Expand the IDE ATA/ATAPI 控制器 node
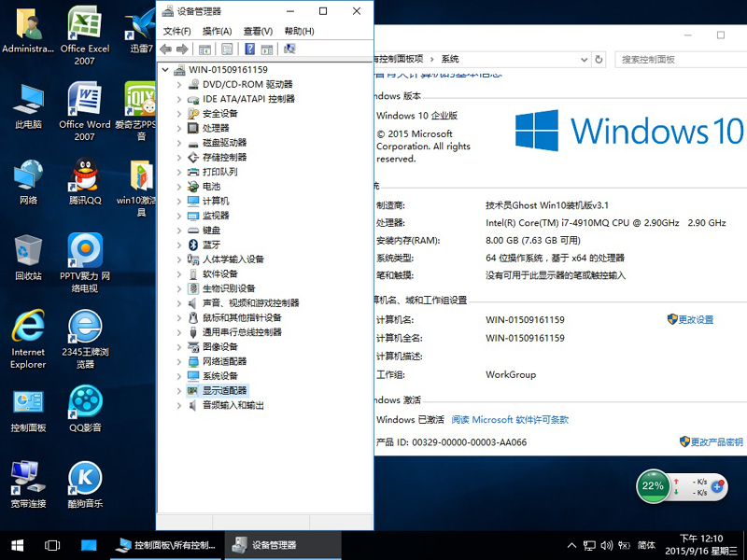The image size is (747, 560). click(x=179, y=99)
